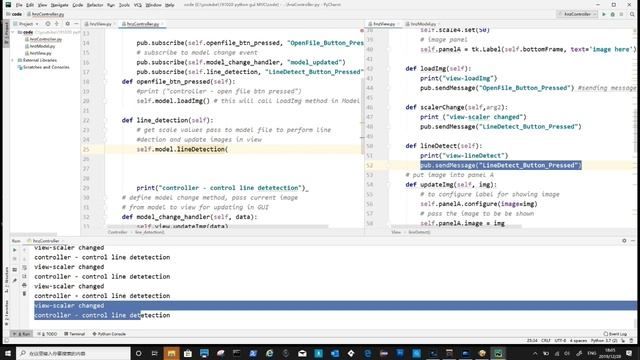Open the Refactor menu

[95, 5]
